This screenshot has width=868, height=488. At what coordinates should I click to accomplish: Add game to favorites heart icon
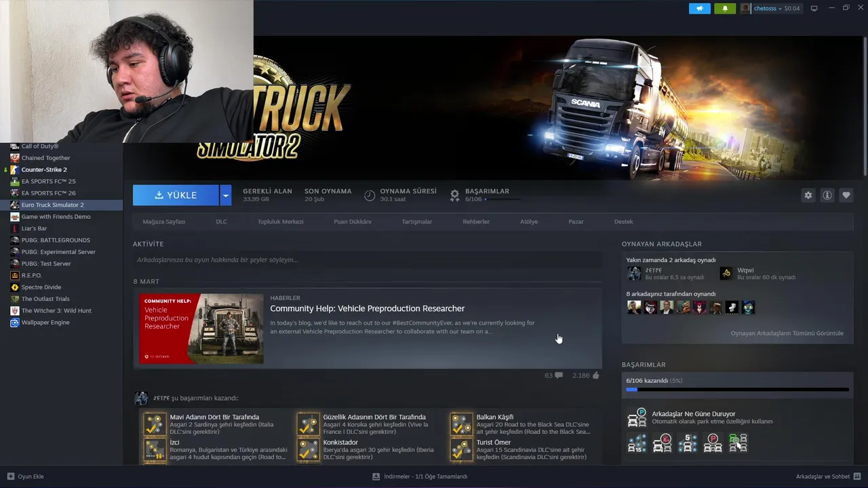846,195
